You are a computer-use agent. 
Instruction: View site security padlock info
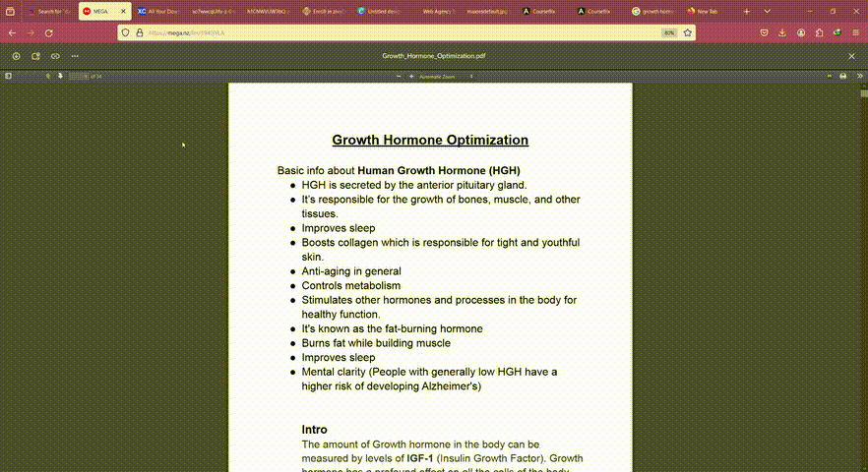coord(140,33)
